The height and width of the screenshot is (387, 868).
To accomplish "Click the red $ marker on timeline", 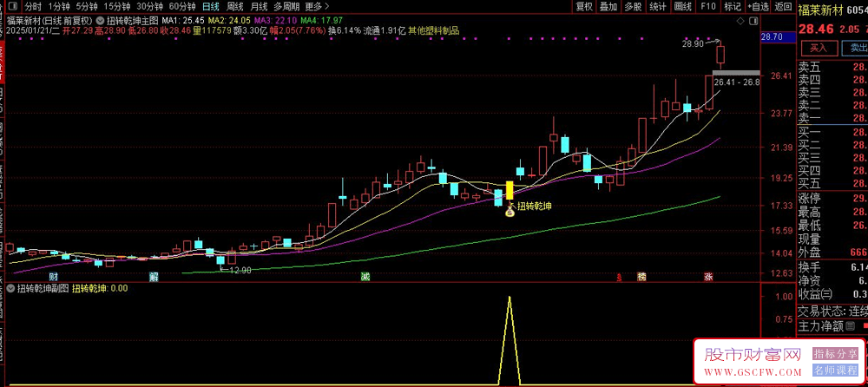I will click(x=620, y=277).
